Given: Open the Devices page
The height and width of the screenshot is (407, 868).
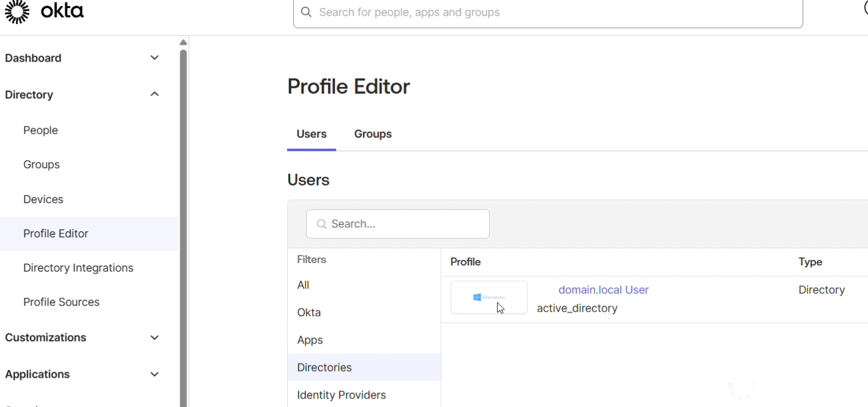Looking at the screenshot, I should (x=43, y=199).
